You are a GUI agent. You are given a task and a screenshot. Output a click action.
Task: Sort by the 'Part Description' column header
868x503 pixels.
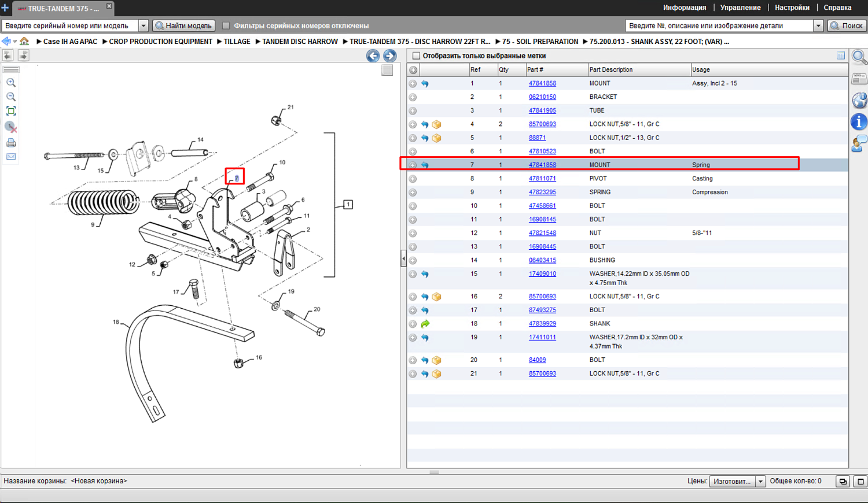(639, 70)
